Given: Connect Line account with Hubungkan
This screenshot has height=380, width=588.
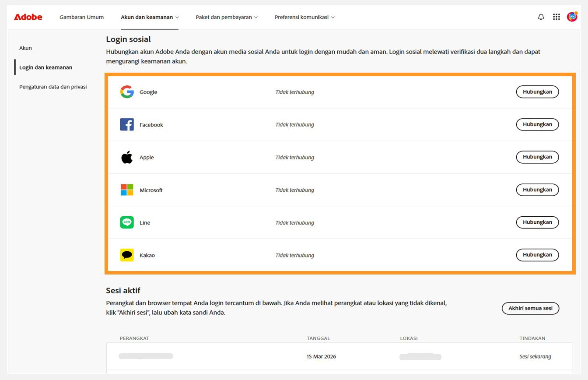Looking at the screenshot, I should pos(537,222).
